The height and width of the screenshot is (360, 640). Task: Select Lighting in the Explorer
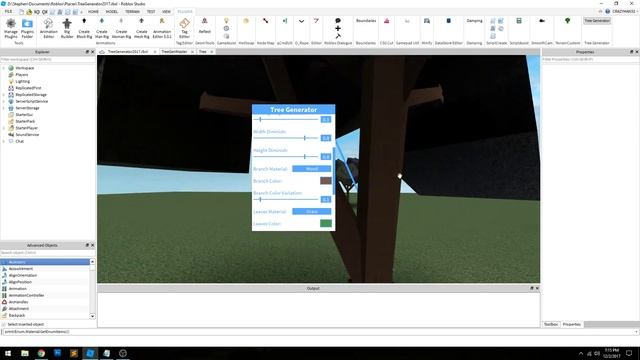[22, 81]
